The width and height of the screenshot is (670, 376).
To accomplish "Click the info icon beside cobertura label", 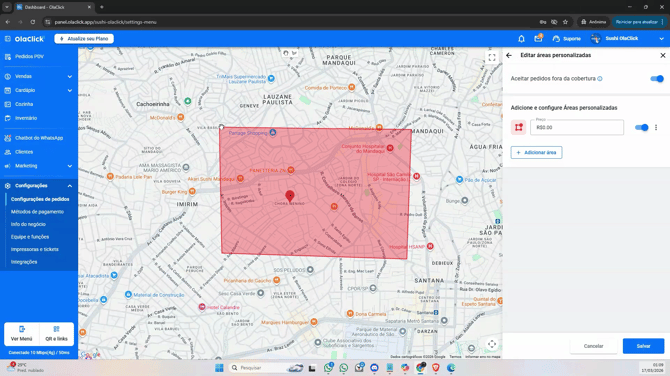I will tap(600, 79).
